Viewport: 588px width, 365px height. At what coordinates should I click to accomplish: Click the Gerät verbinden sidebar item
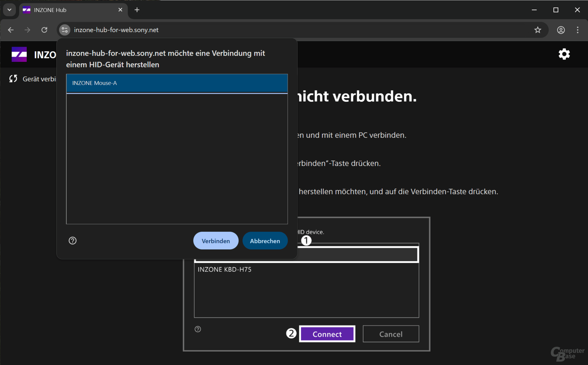tap(39, 79)
